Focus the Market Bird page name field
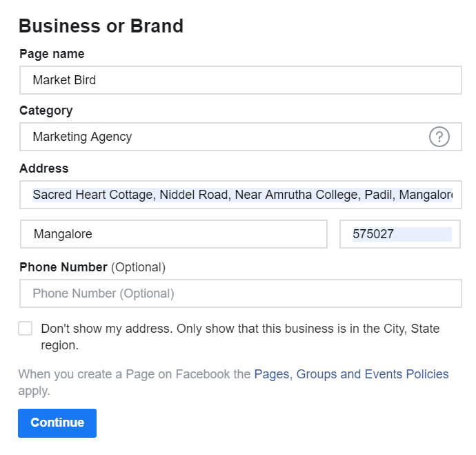The width and height of the screenshot is (476, 455). point(241,80)
